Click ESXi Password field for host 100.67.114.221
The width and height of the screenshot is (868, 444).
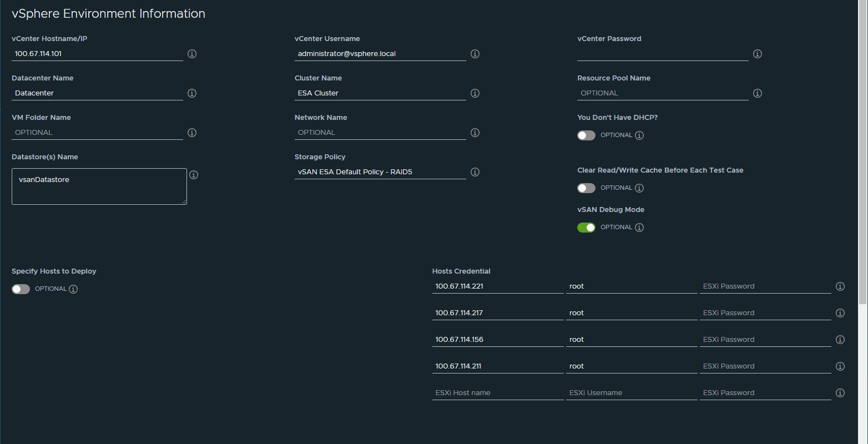click(765, 286)
